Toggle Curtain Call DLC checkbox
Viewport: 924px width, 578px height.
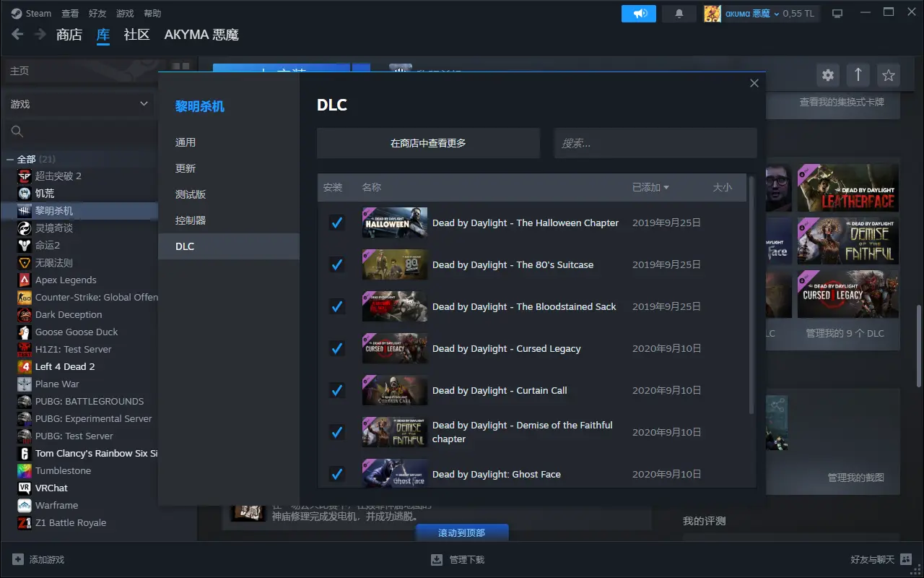336,390
